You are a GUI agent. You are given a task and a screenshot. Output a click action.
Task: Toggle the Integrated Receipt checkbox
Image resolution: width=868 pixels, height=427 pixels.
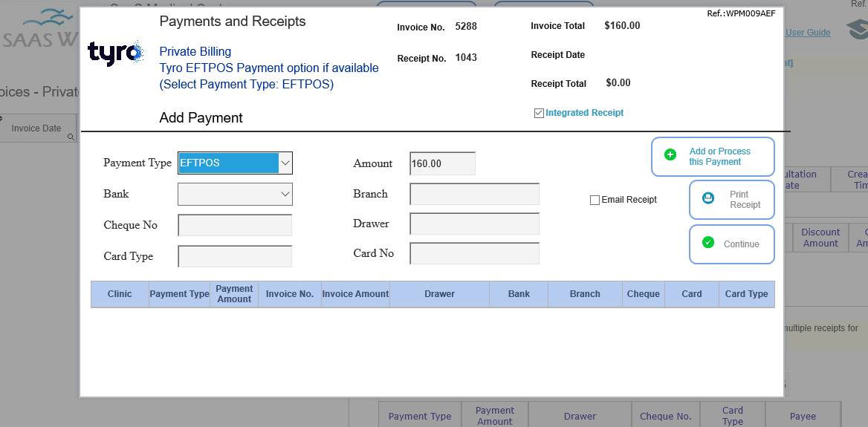click(x=539, y=114)
